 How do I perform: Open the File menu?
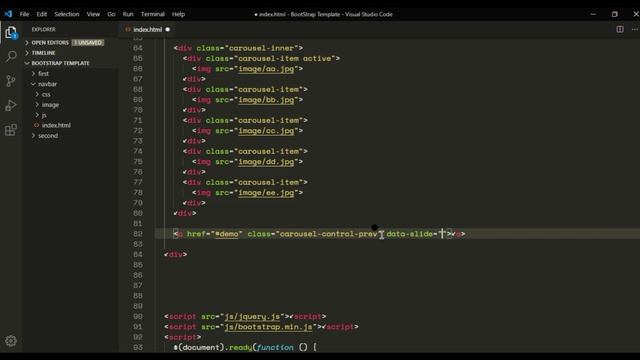[24, 14]
